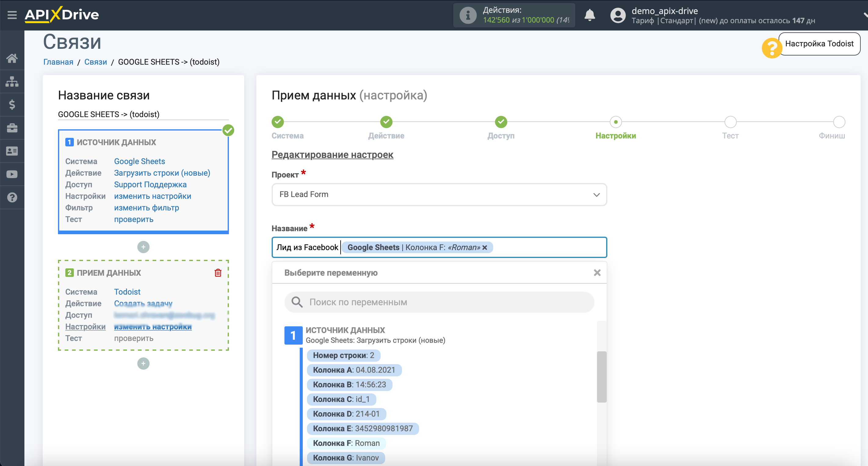Click the user avatar icon

pyautogui.click(x=618, y=15)
